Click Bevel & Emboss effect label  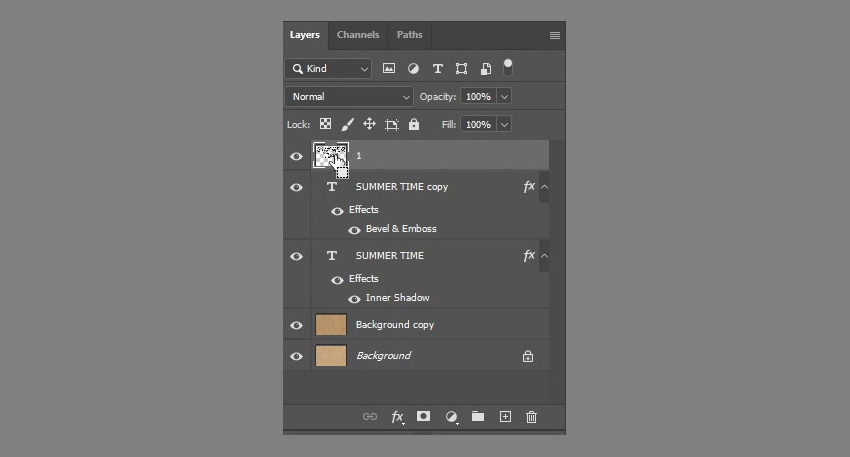[x=401, y=229]
